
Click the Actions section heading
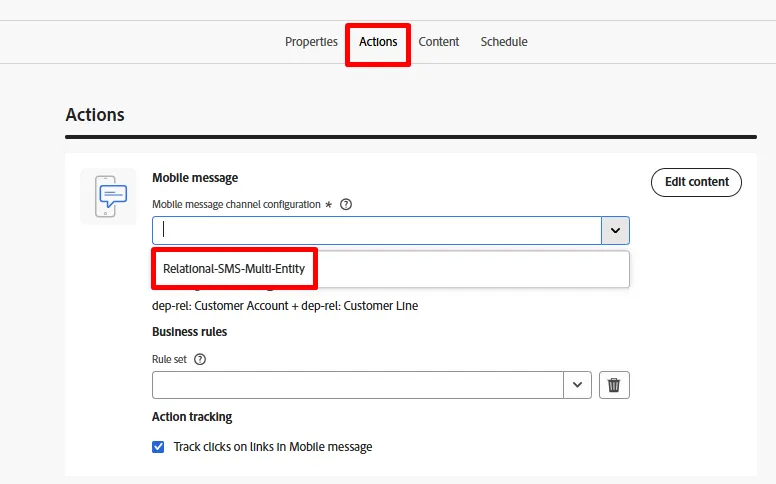pos(95,114)
